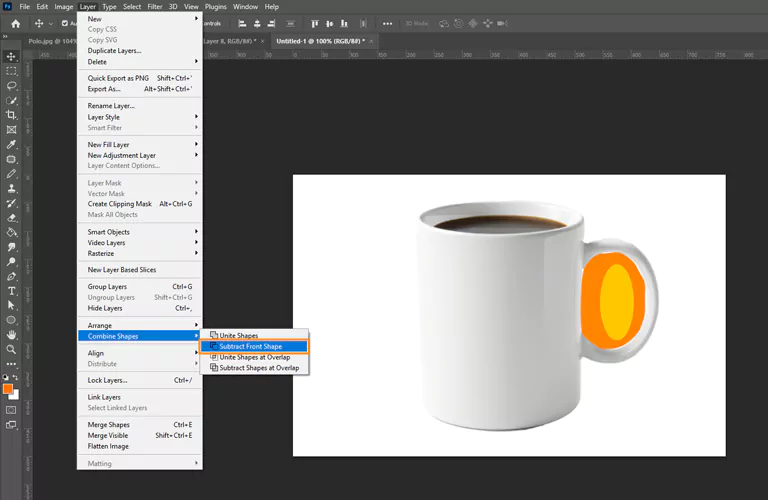Select the Eraser tool
This screenshot has width=768, height=500.
(11, 218)
